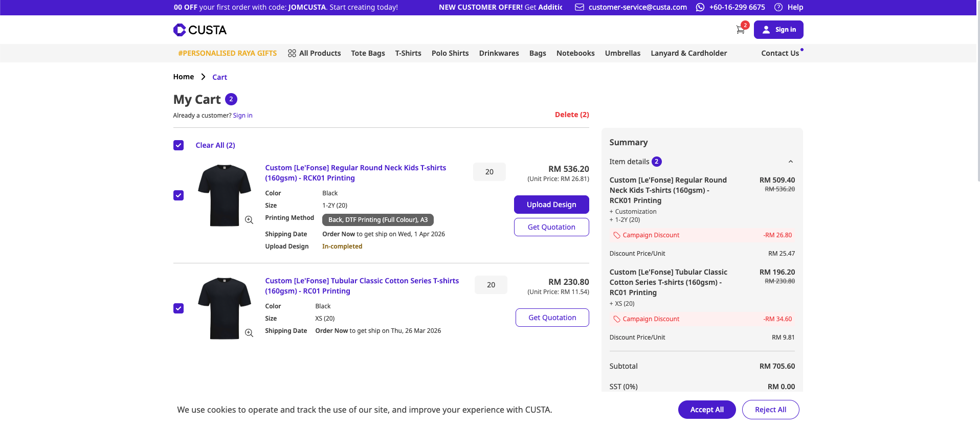Click the Help link in top bar

tap(795, 7)
